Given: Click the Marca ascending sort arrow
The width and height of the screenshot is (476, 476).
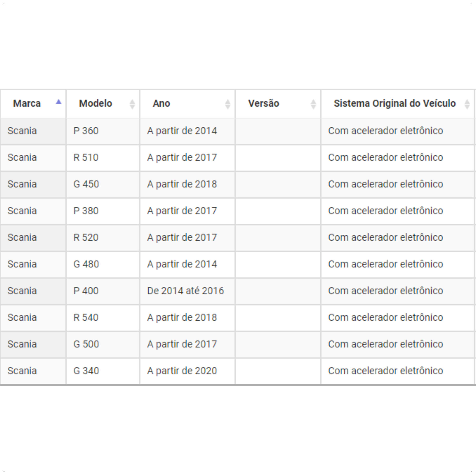Looking at the screenshot, I should pos(58,102).
